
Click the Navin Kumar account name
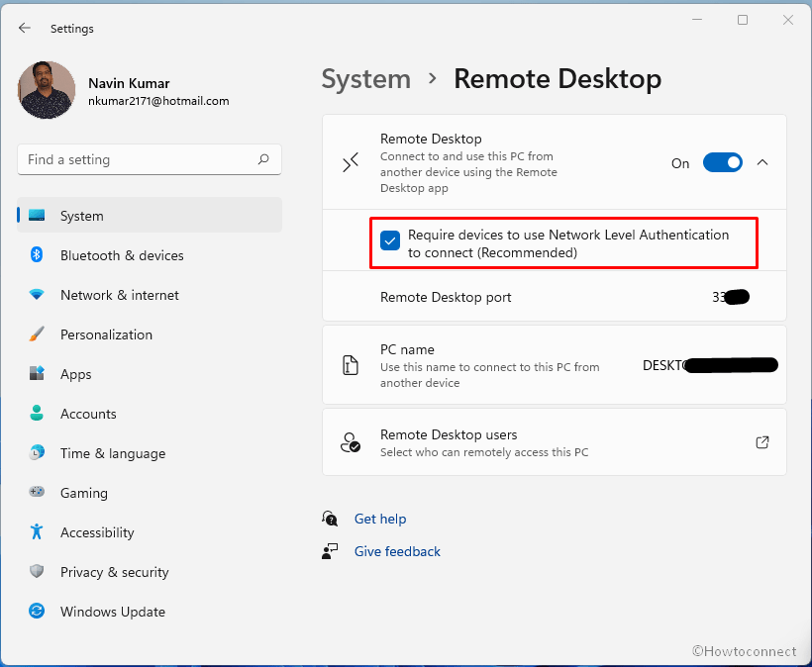tap(129, 83)
